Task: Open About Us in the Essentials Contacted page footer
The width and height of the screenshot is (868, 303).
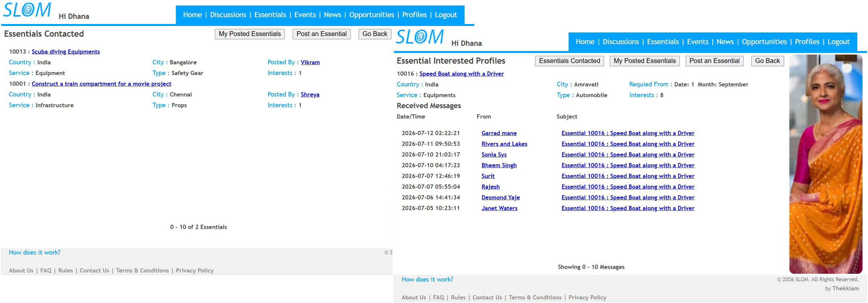Action: 21,271
